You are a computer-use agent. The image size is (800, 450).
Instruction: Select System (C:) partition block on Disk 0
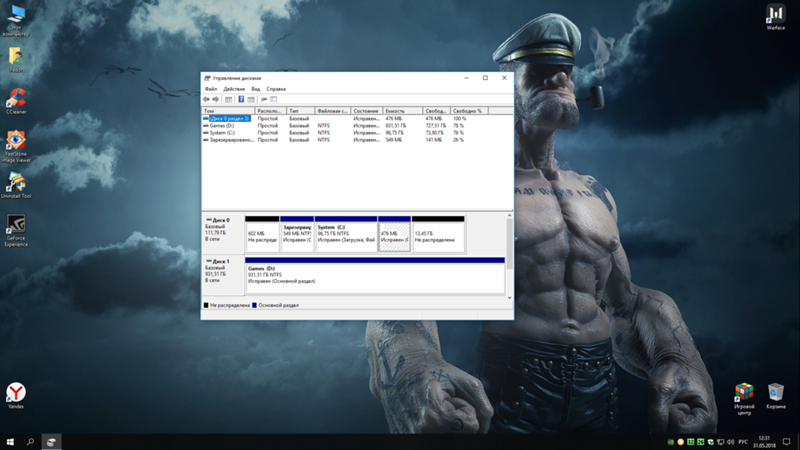[x=346, y=234]
